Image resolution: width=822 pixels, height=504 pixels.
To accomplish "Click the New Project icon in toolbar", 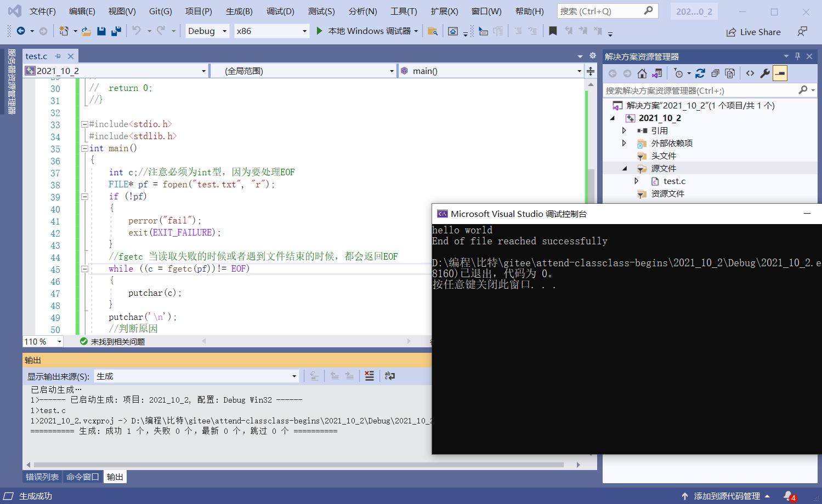I will [64, 31].
